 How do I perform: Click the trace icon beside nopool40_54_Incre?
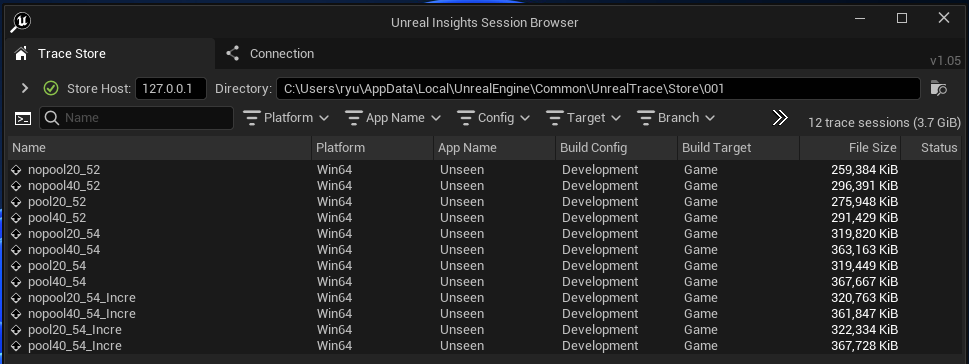coord(17,314)
